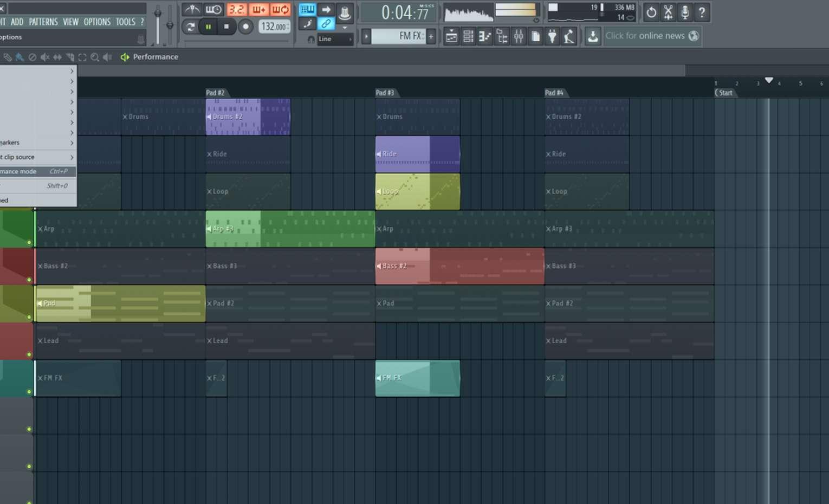Screen dimensions: 829x504
Task: Select the zoom magnifier tool
Action: (x=94, y=57)
